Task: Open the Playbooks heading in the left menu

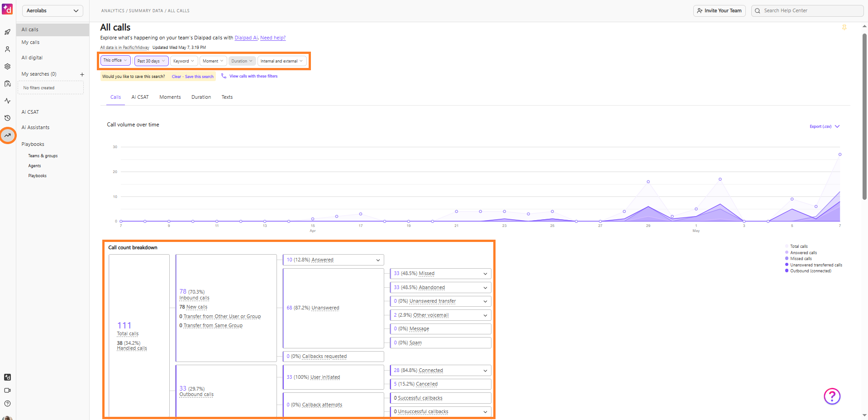Action: click(33, 144)
